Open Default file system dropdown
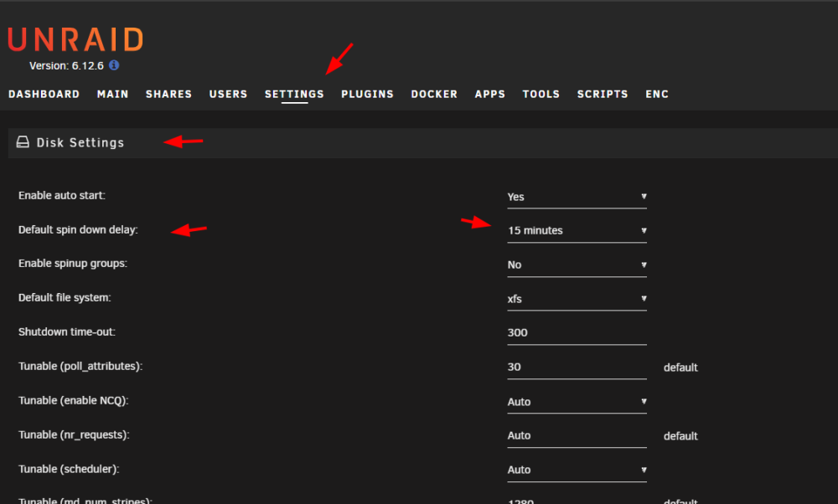Viewport: 838px width, 504px height. [x=577, y=299]
